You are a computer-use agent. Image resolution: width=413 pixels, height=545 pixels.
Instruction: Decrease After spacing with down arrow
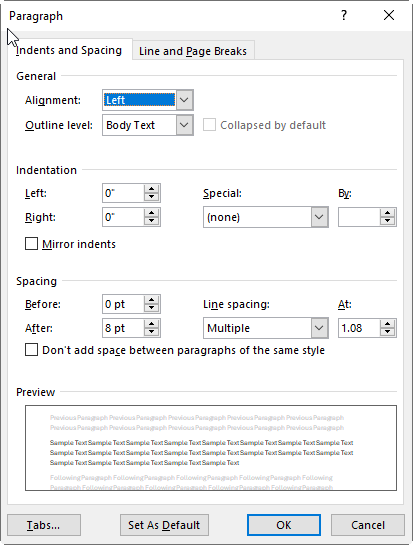tap(151, 332)
